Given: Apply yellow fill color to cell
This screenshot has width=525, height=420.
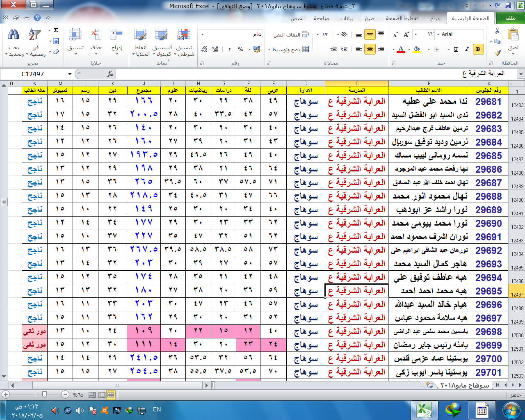Looking at the screenshot, I should 417,49.
